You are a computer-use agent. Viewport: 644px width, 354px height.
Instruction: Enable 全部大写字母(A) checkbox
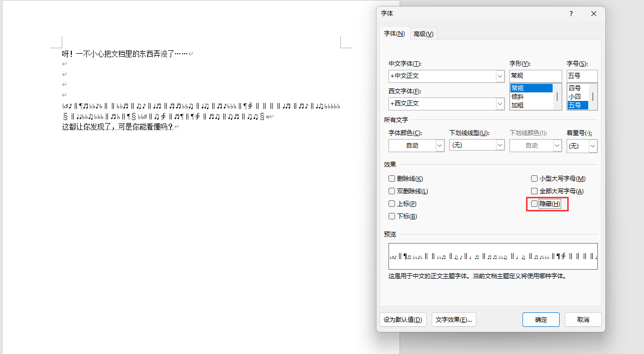pyautogui.click(x=534, y=191)
